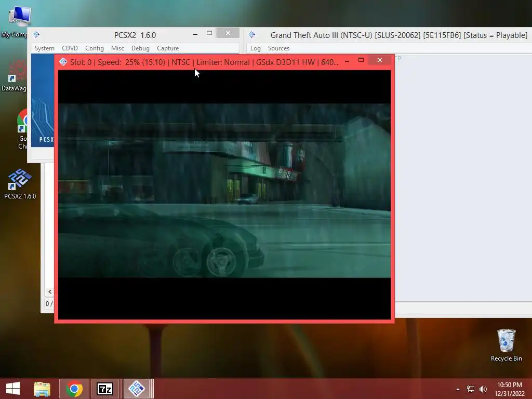Click the game video display area
The height and width of the screenshot is (399, 532).
pyautogui.click(x=224, y=194)
